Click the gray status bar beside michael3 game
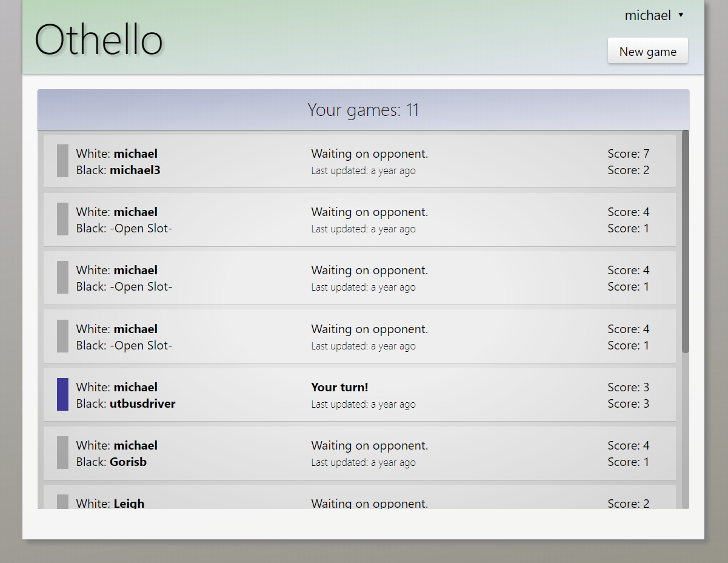Image resolution: width=728 pixels, height=563 pixels. coord(62,161)
